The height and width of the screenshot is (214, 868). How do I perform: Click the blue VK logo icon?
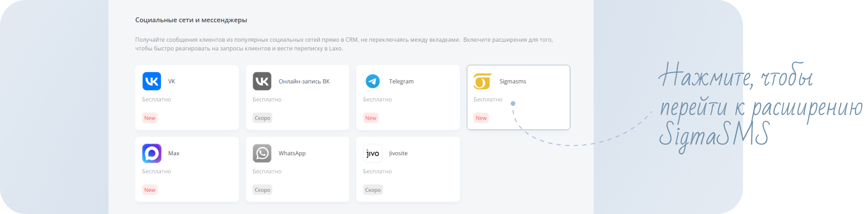151,81
